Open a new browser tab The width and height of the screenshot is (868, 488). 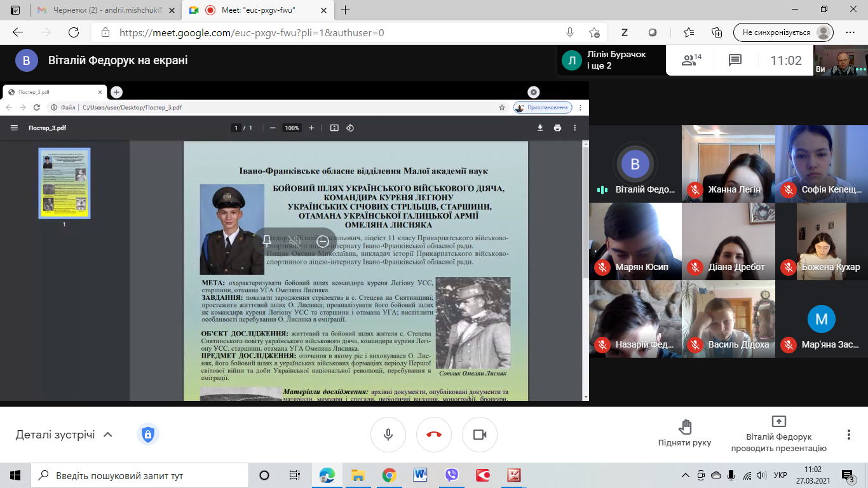coord(346,10)
